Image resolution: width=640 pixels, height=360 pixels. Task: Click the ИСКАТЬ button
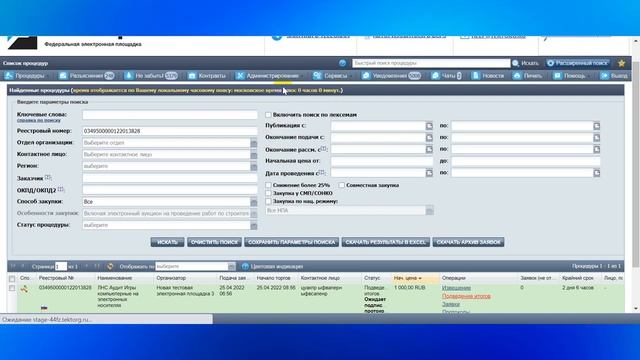pyautogui.click(x=167, y=242)
